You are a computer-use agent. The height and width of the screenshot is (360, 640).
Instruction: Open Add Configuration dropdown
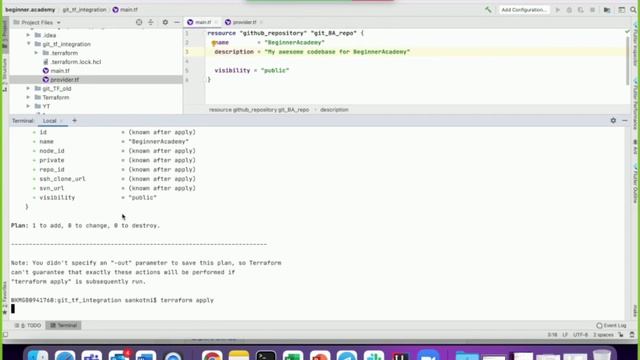[524, 10]
